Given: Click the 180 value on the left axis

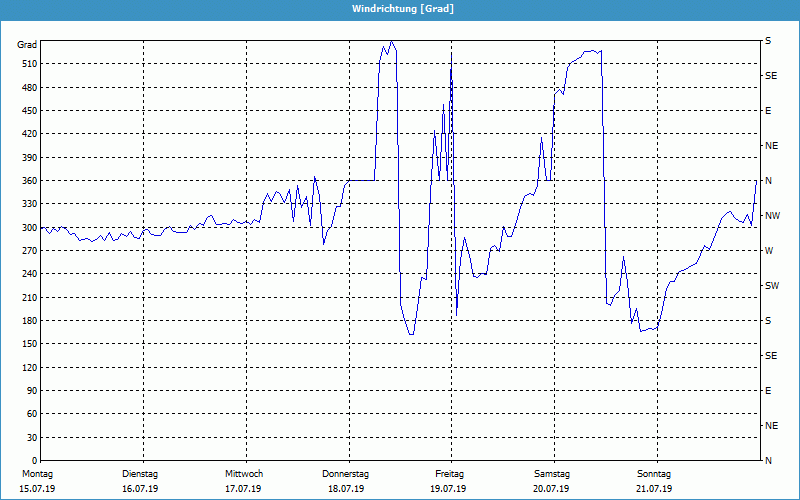Looking at the screenshot, I should point(27,321).
